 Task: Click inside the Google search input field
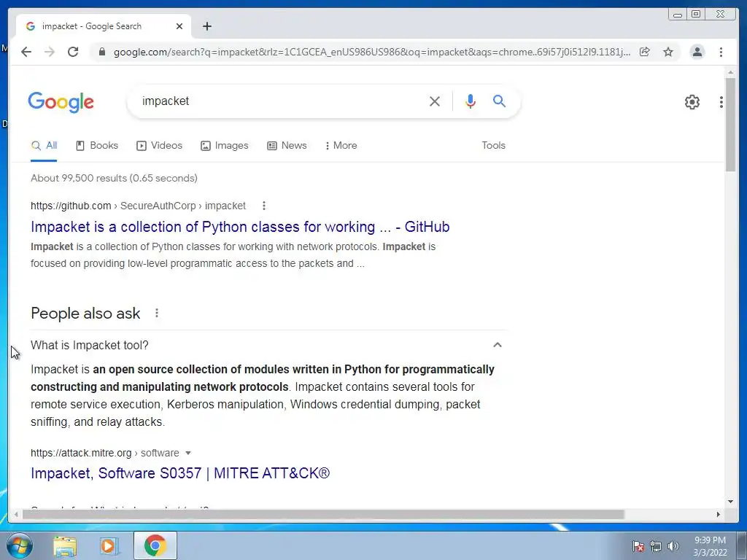click(281, 101)
